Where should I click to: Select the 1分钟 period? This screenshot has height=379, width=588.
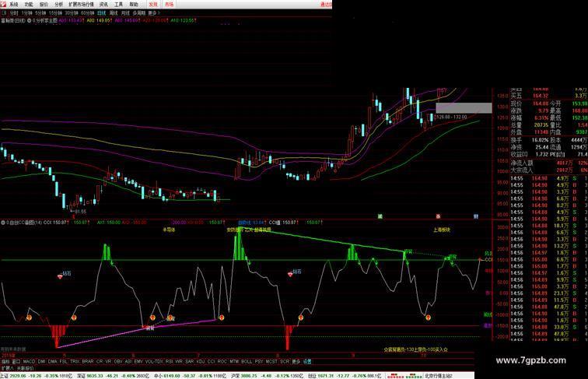point(27,12)
